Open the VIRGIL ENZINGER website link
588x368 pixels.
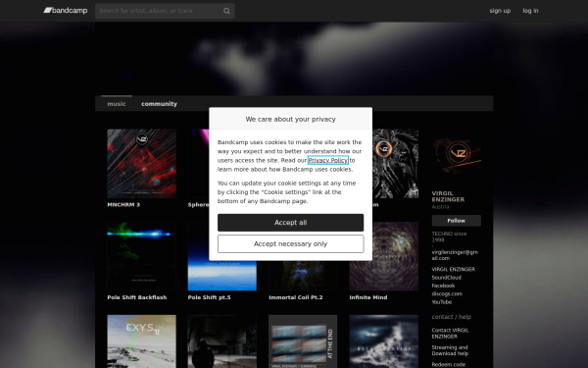click(x=454, y=269)
